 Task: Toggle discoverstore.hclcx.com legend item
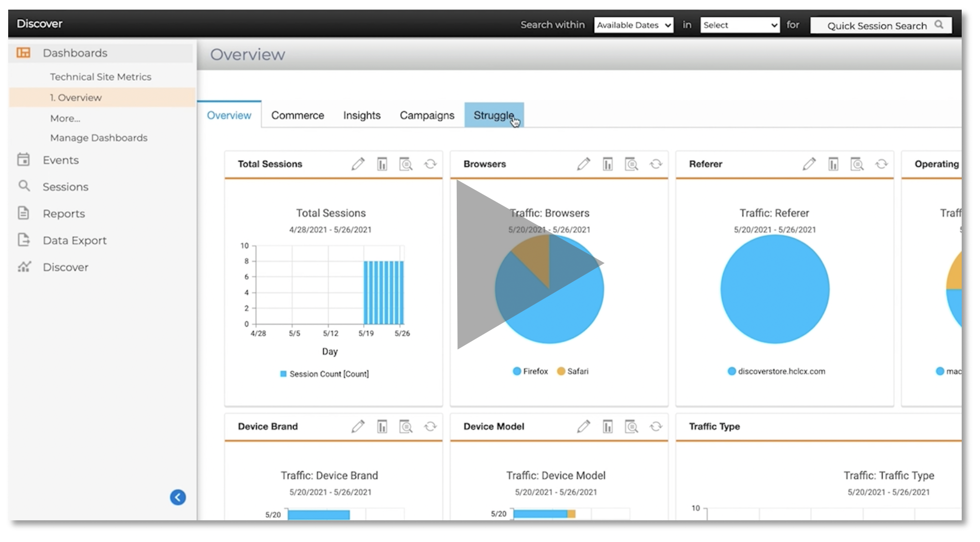pyautogui.click(x=776, y=371)
